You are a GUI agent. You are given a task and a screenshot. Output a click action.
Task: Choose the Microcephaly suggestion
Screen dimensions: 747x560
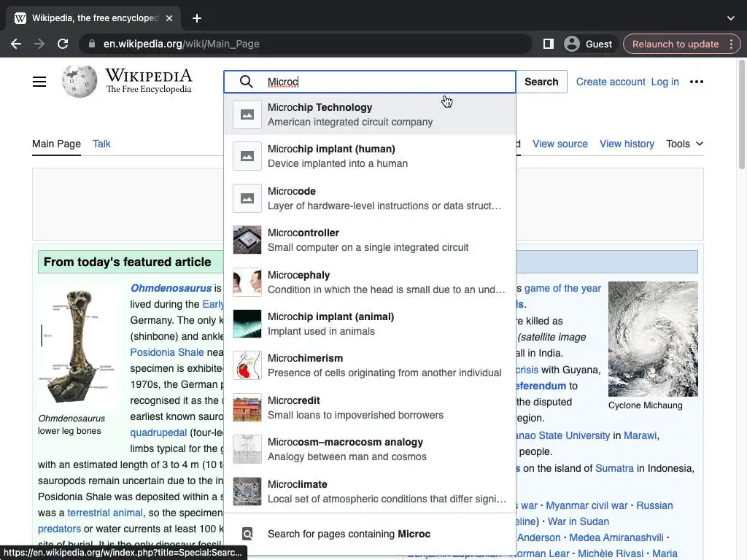pos(370,282)
